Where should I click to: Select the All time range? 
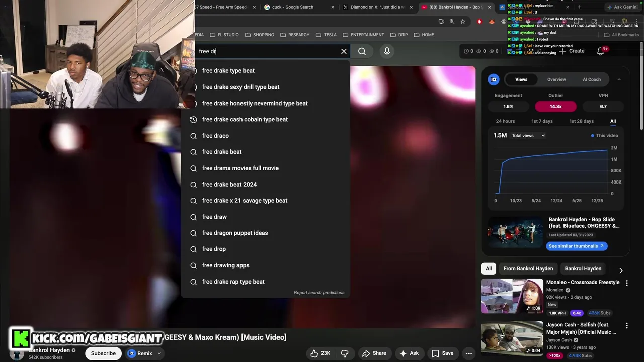click(613, 121)
